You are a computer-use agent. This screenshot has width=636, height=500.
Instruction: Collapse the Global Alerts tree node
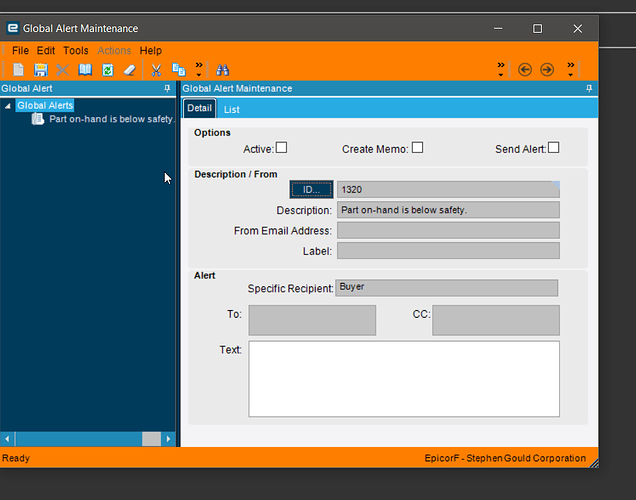pyautogui.click(x=7, y=106)
